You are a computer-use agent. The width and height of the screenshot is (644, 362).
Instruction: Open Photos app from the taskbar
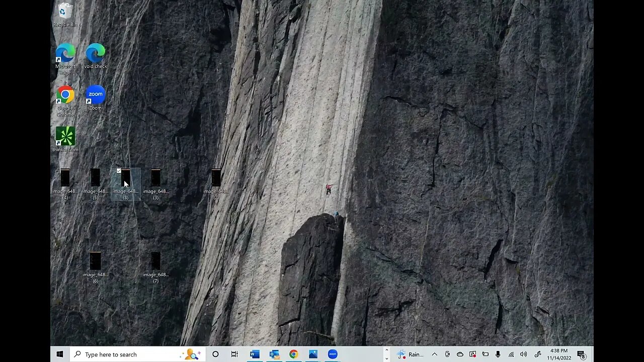click(x=313, y=354)
